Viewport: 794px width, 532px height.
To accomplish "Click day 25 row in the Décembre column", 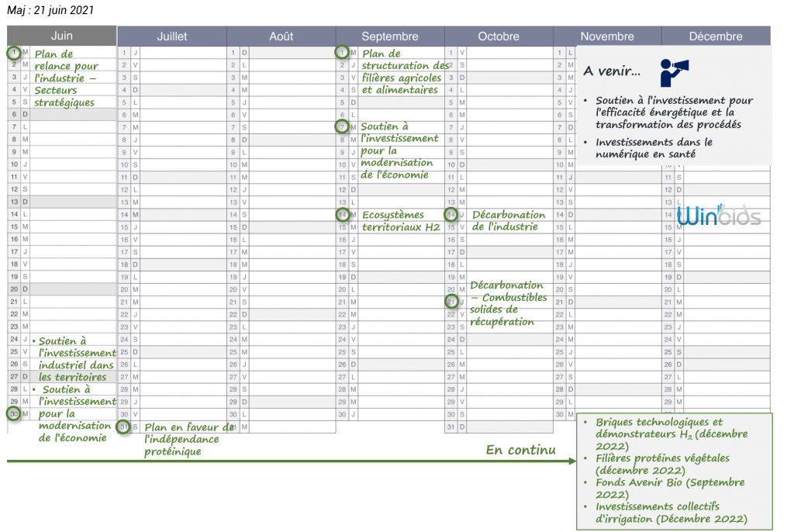I will pyautogui.click(x=716, y=351).
